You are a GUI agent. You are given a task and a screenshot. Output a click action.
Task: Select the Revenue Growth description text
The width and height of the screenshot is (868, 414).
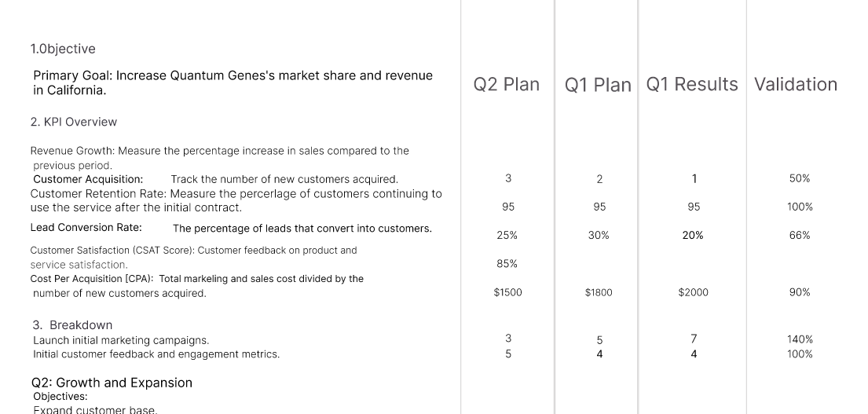[x=220, y=158]
